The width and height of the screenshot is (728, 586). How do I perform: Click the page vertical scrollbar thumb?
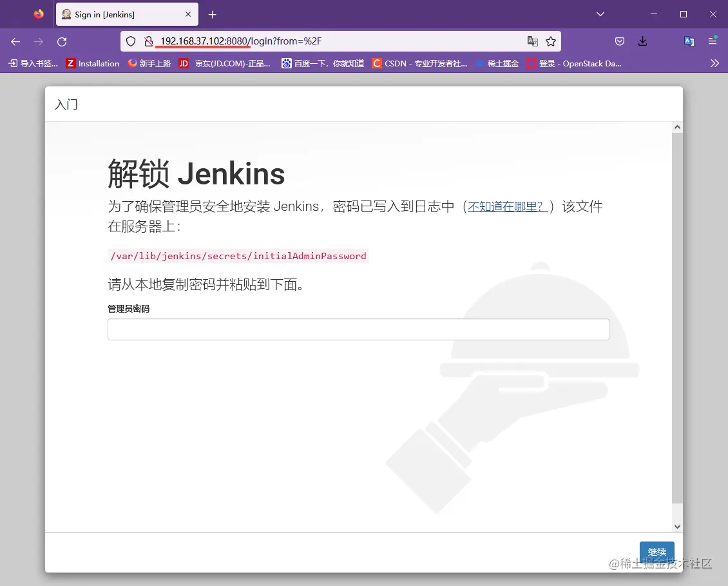click(x=677, y=318)
